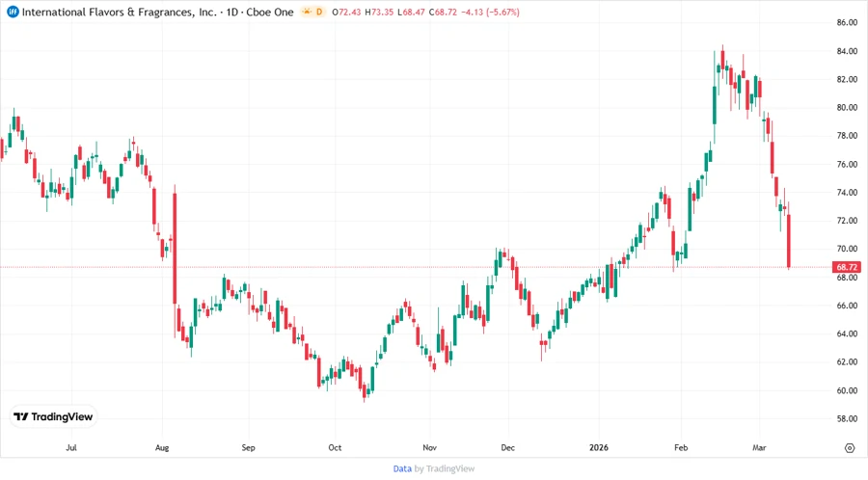868x480 pixels.
Task: Click the 58.00 price axis label
Action: pos(847,418)
